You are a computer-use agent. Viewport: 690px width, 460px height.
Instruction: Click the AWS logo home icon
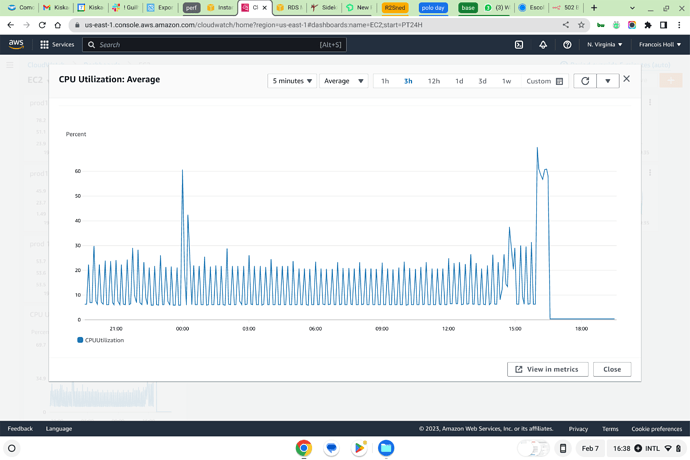click(x=16, y=45)
